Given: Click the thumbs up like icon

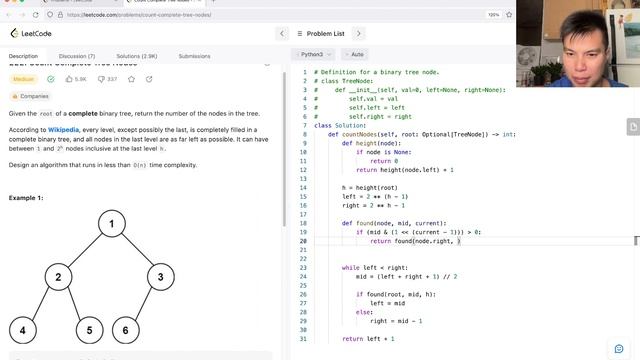Looking at the screenshot, I should [69, 79].
